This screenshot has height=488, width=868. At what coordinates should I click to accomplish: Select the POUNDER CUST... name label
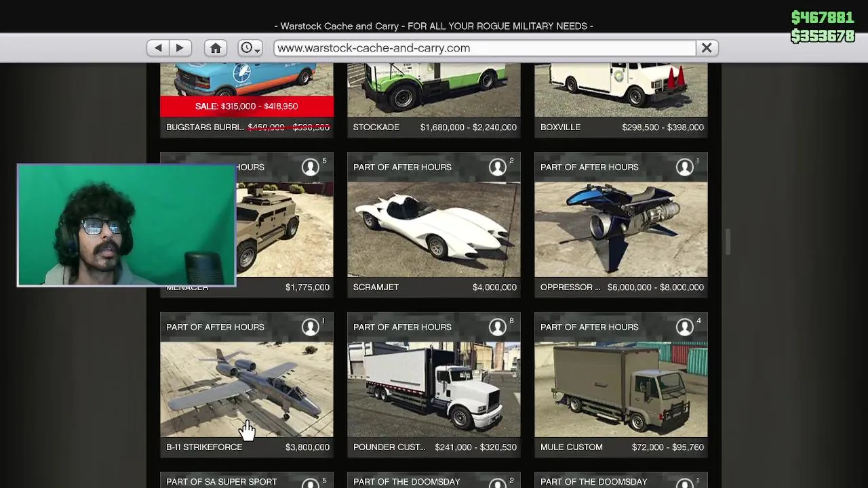[x=389, y=447]
